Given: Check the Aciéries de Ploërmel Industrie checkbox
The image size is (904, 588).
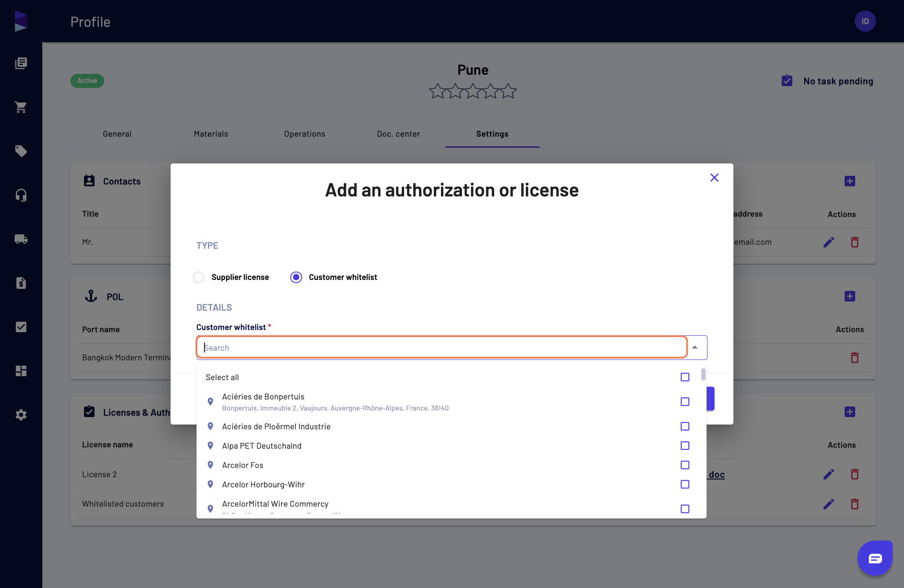Looking at the screenshot, I should [685, 426].
